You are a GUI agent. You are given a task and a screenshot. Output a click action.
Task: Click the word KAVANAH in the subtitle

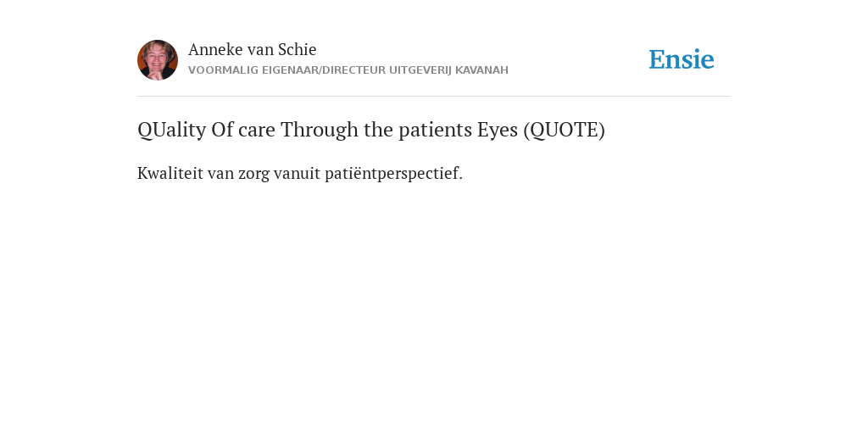(481, 70)
